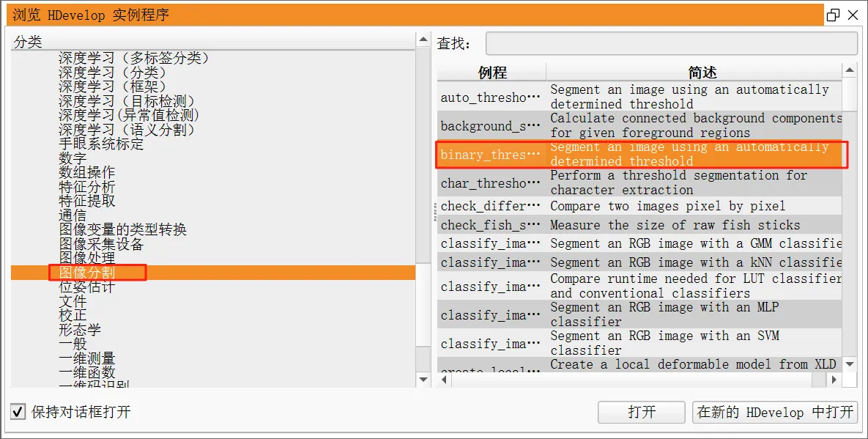This screenshot has height=439, width=868.
Task: Select category 图像处理
Action: pos(87,258)
